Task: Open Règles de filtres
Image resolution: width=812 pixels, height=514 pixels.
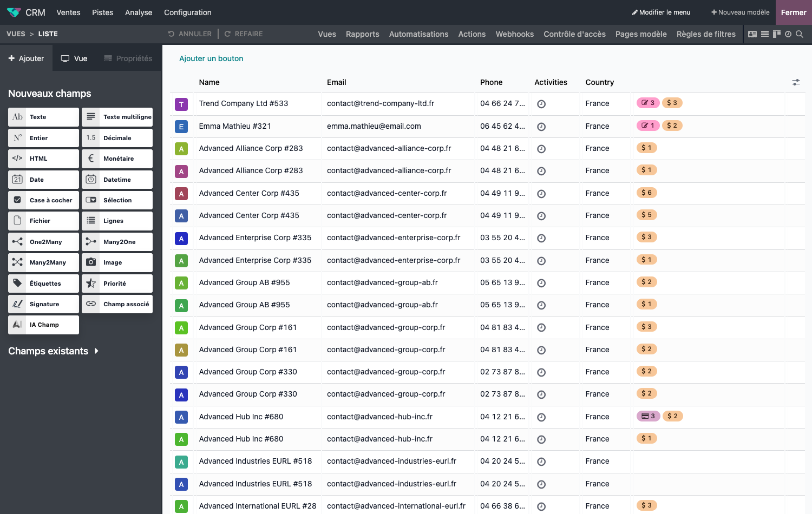Action: click(x=706, y=34)
